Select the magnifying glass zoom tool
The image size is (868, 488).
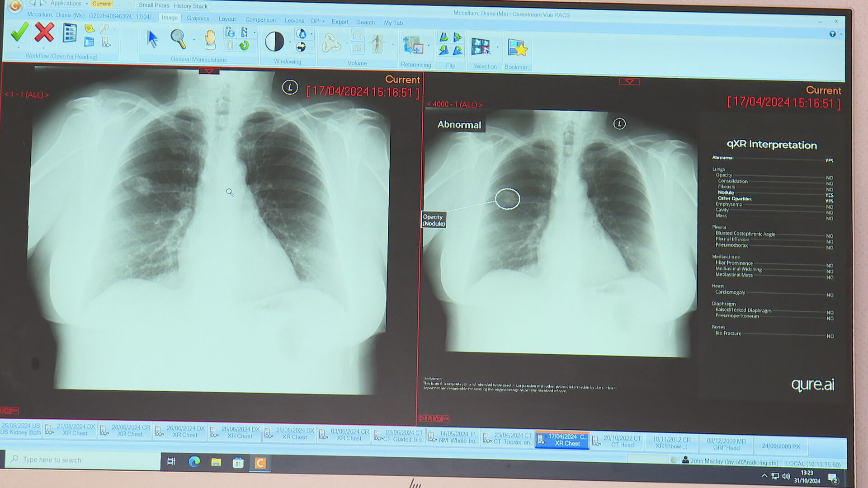178,39
